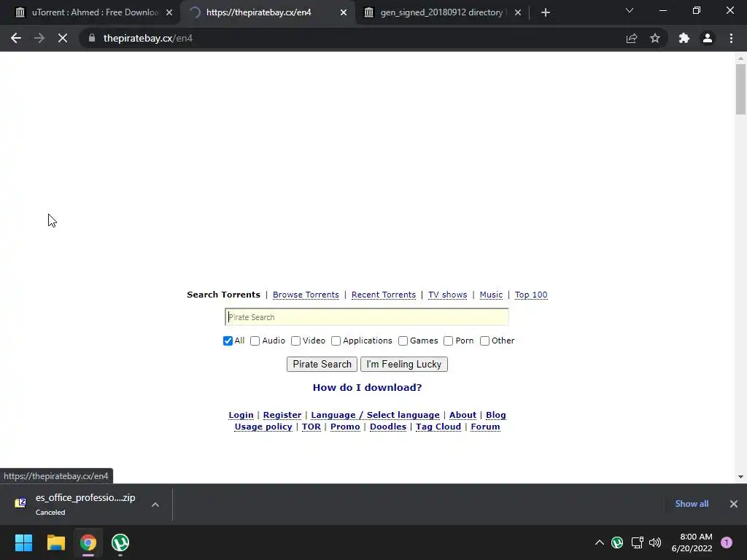Bookmark this page with the star icon
This screenshot has height=560, width=747.
pos(655,38)
